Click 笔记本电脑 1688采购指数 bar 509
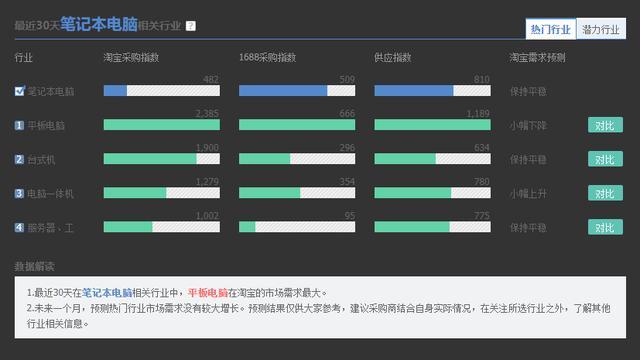 click(x=297, y=91)
